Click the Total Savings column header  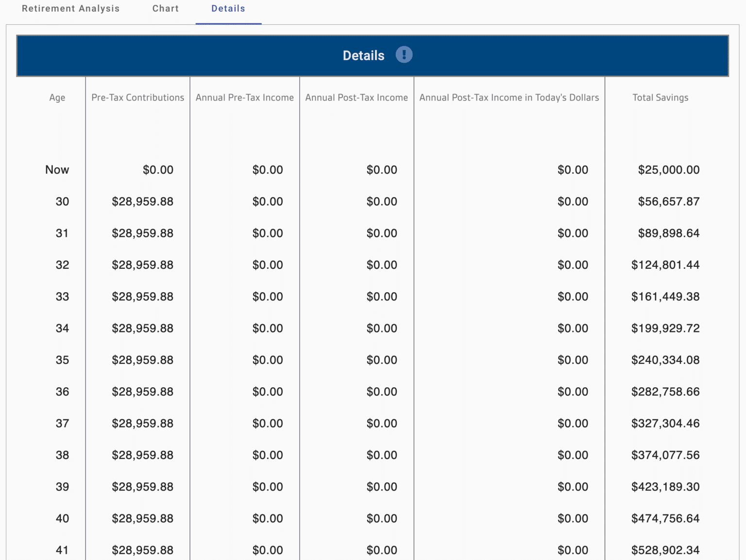(x=660, y=98)
